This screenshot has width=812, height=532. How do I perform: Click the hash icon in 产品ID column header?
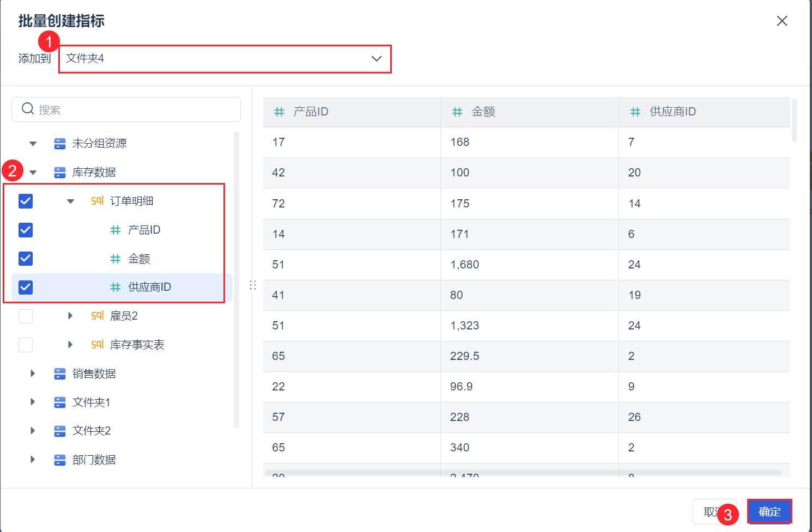coord(279,112)
